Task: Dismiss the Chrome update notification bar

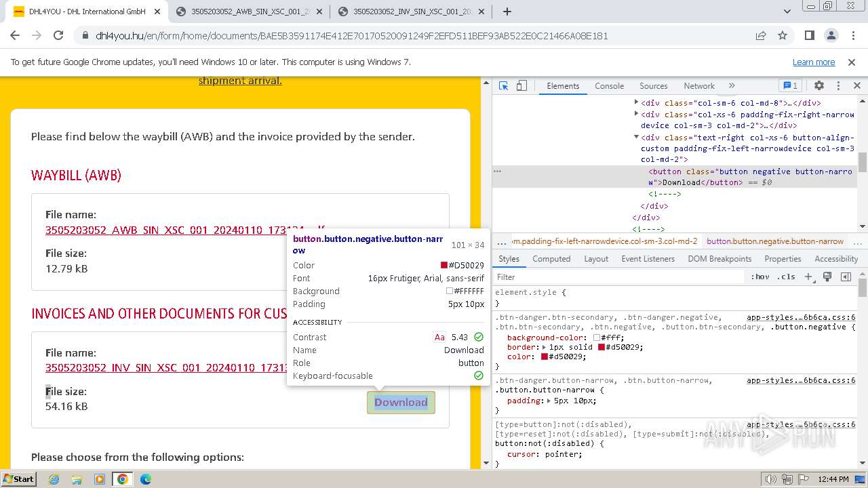Action: pyautogui.click(x=852, y=62)
